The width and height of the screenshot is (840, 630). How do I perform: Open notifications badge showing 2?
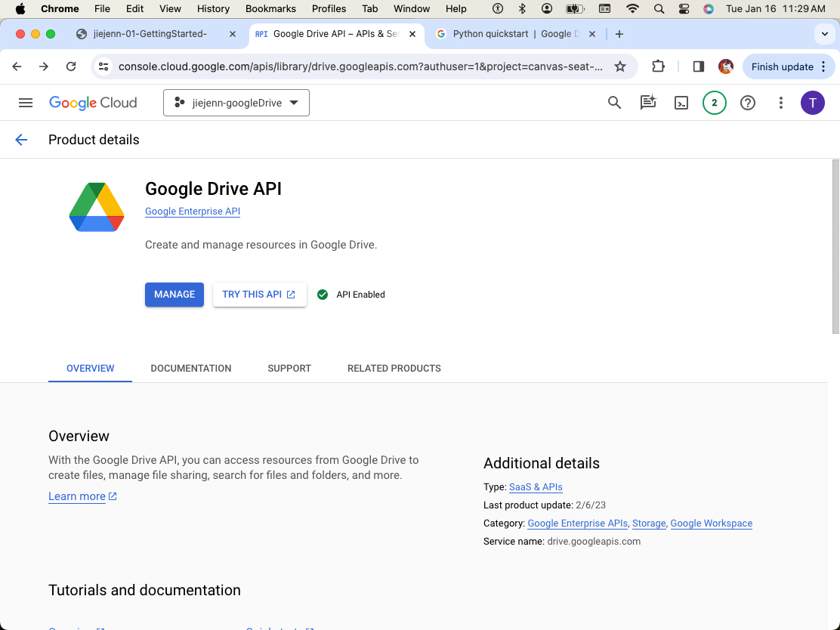click(714, 103)
